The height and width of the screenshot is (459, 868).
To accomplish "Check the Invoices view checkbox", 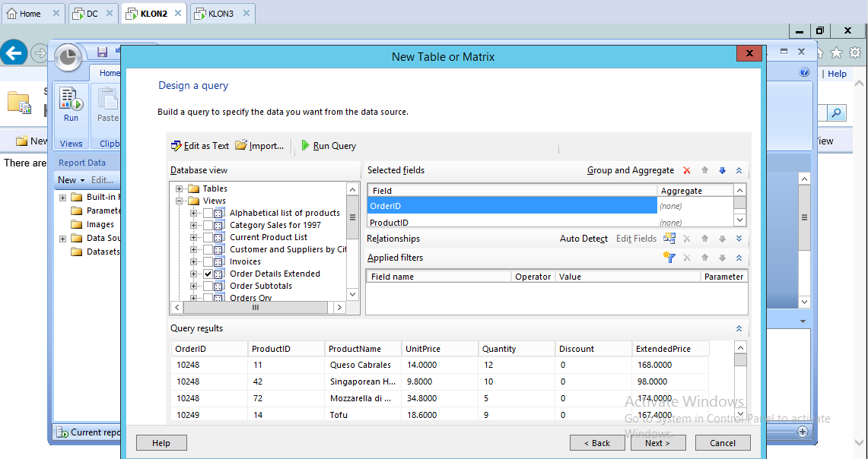I will point(208,261).
